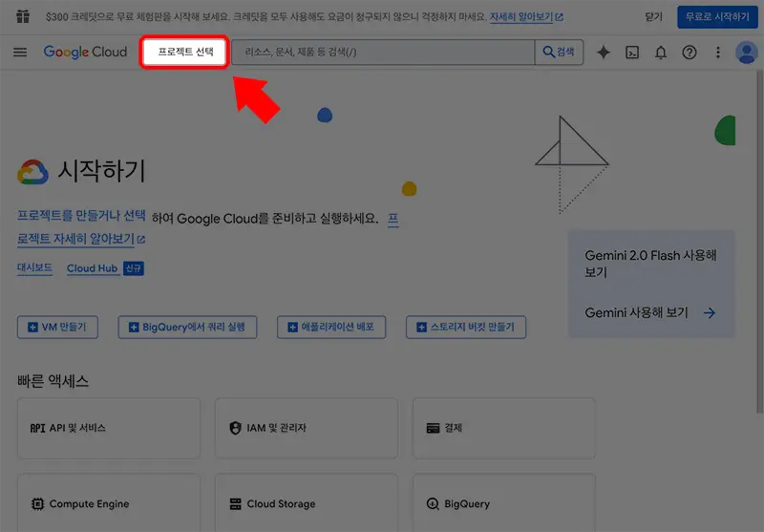This screenshot has height=532, width=764.
Task: Open the hamburger navigation menu
Action: point(20,53)
